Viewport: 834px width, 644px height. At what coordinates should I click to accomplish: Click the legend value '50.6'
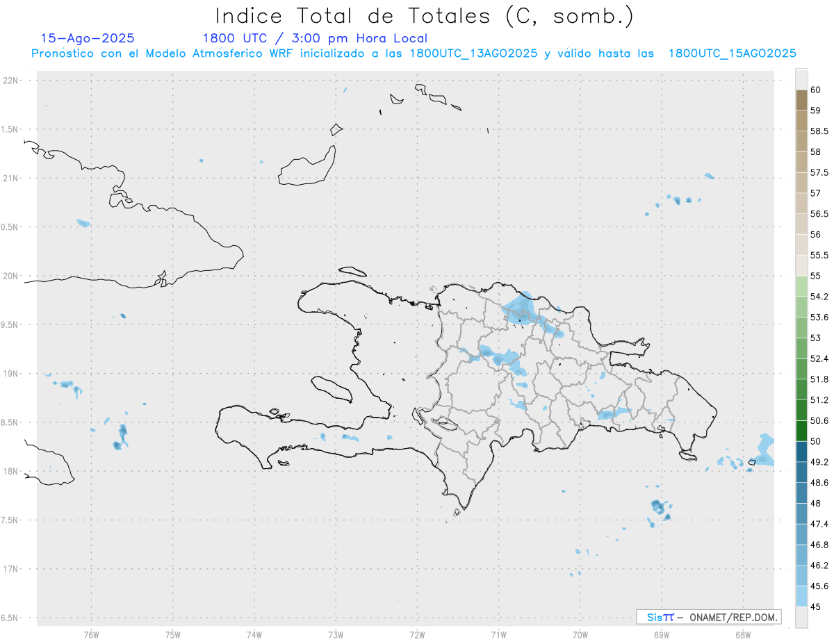819,420
